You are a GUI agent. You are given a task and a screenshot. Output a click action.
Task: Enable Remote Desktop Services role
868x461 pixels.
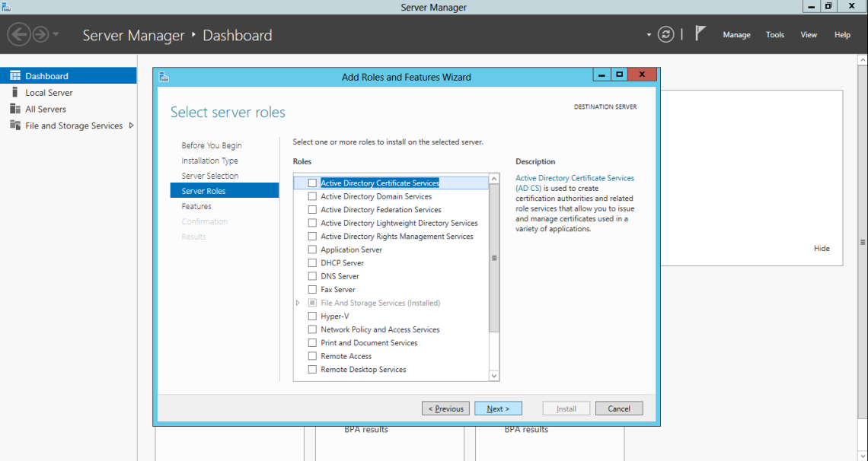pos(312,369)
